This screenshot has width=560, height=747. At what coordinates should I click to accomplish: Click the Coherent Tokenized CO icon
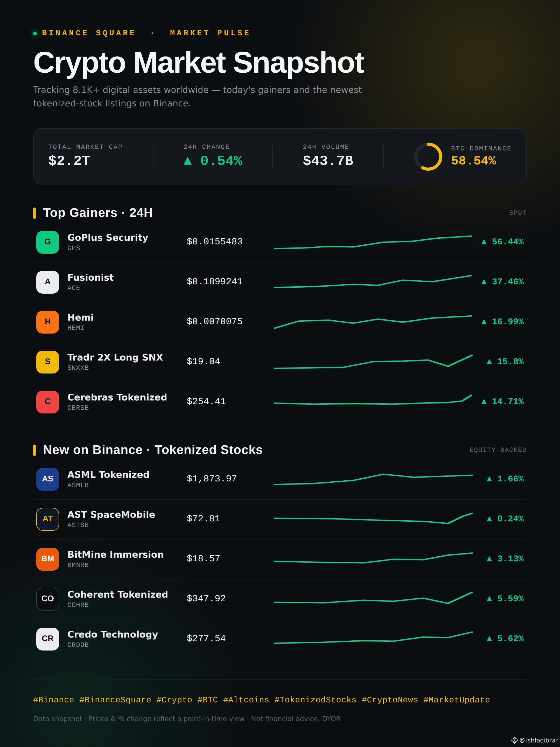coord(48,599)
